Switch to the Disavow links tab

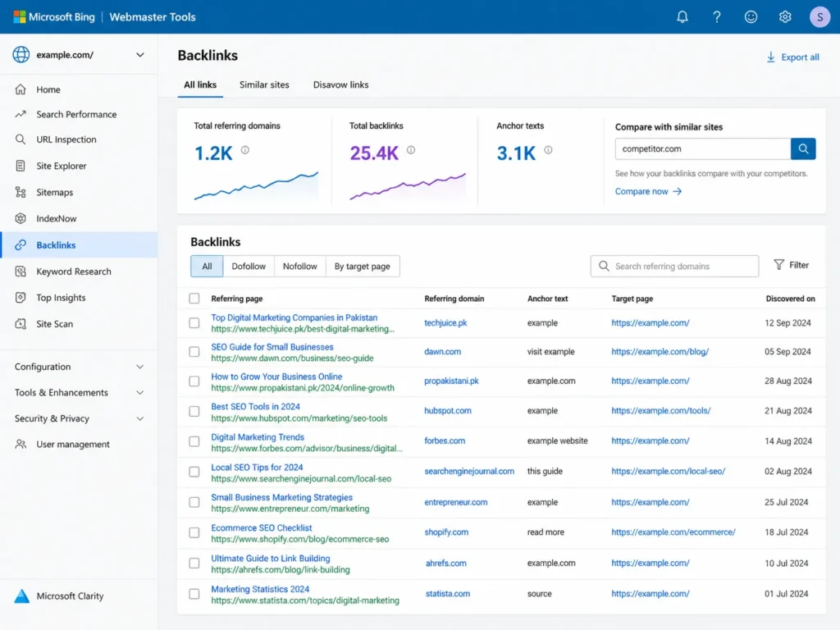point(340,84)
